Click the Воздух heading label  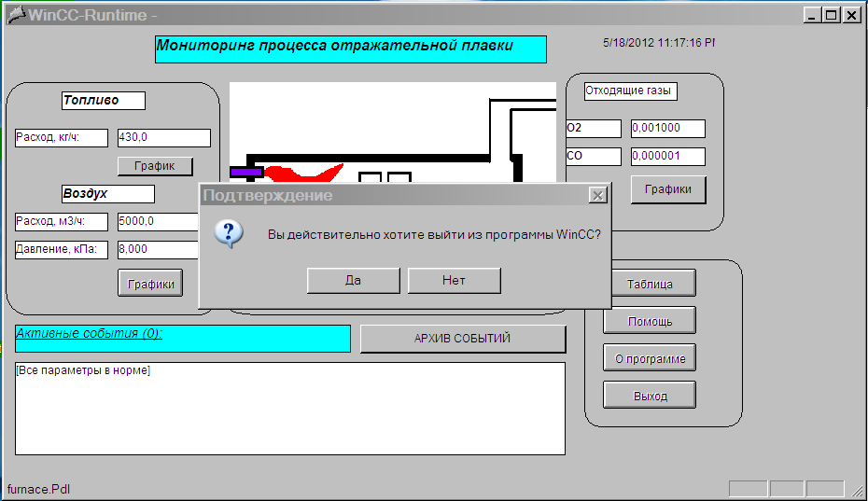tap(108, 194)
